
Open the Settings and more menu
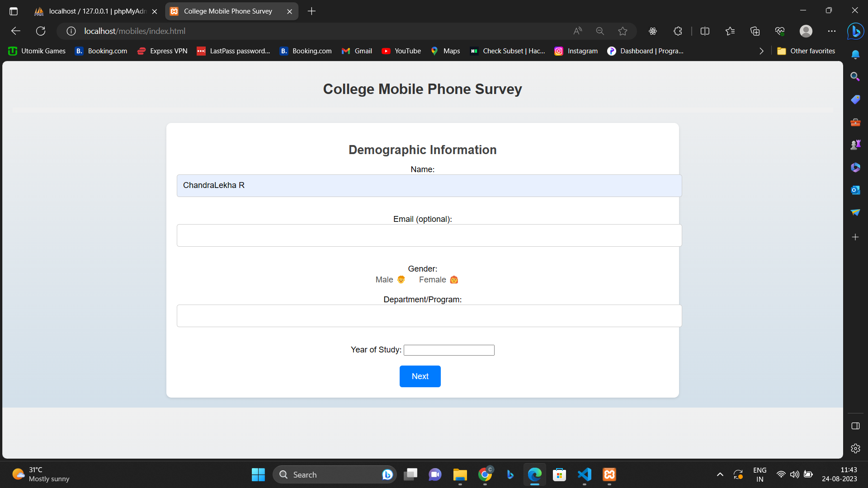tap(832, 31)
